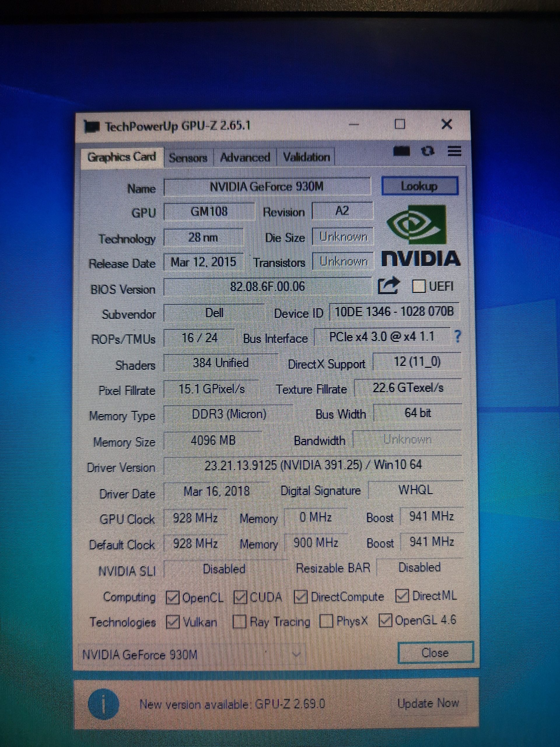Click the GPU Clock field 928 MHz

coord(195,518)
